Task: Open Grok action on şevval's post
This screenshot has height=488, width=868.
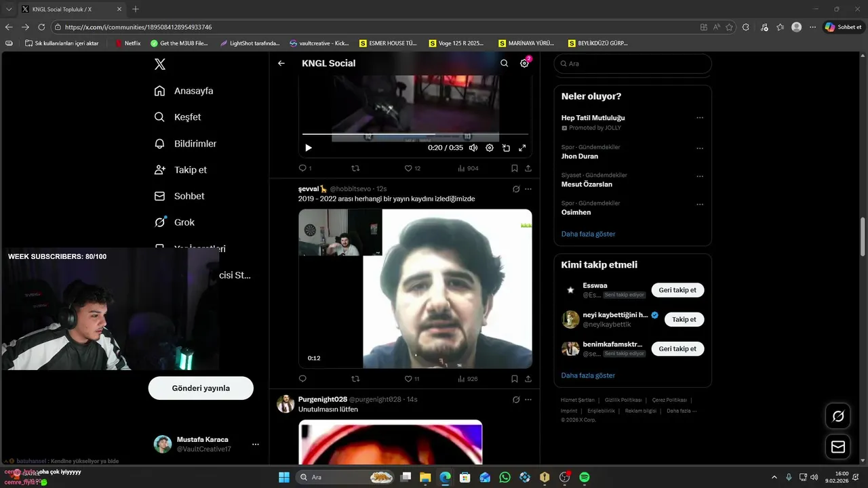Action: coord(516,189)
